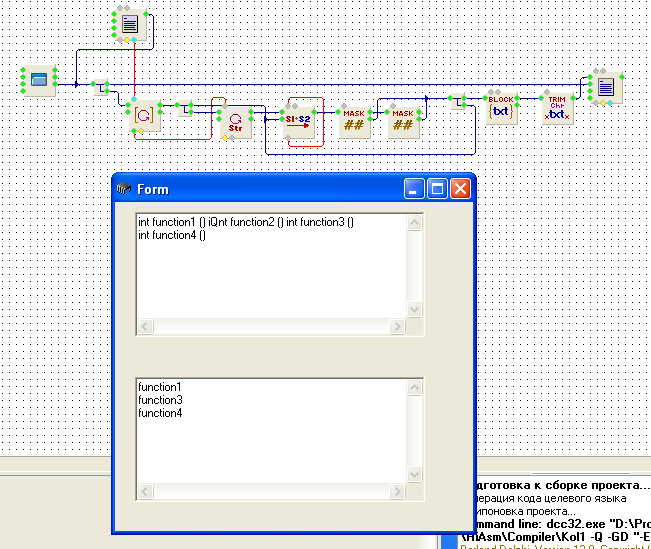The height and width of the screenshot is (549, 651).
Task: Select the loop node left of the Str node
Action: coord(143,115)
